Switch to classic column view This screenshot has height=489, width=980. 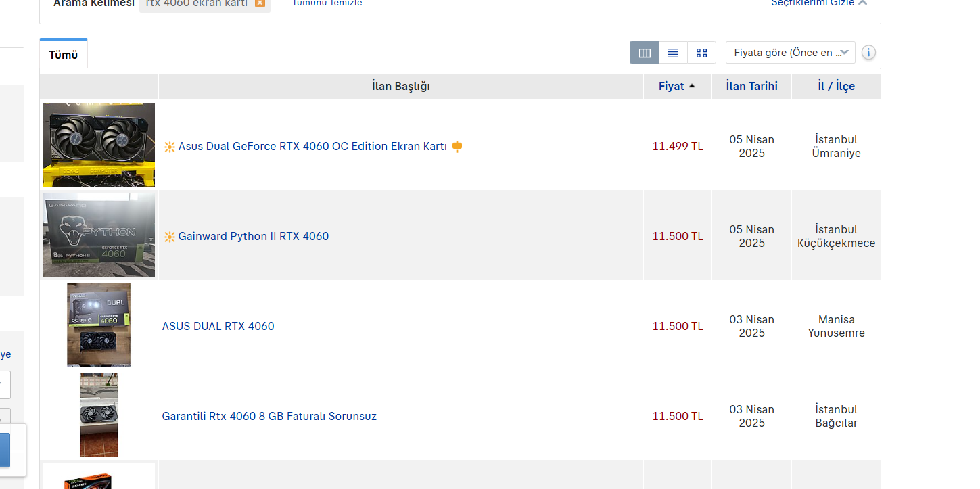[x=645, y=53]
